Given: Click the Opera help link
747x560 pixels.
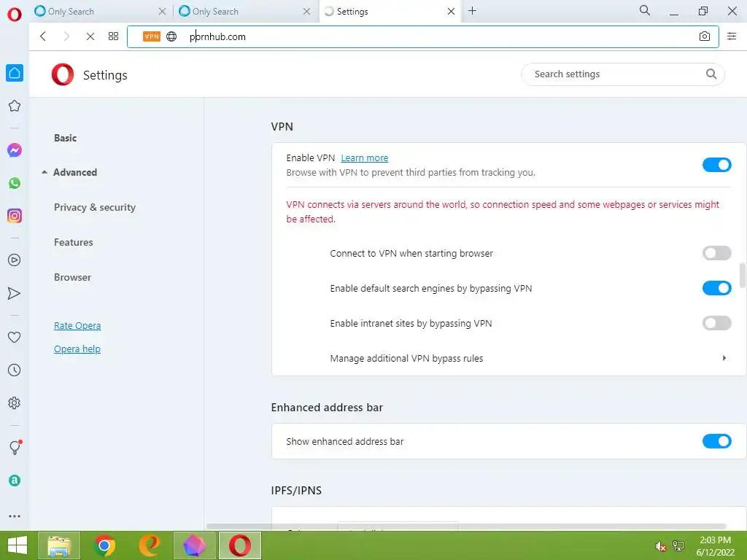Looking at the screenshot, I should (x=77, y=349).
